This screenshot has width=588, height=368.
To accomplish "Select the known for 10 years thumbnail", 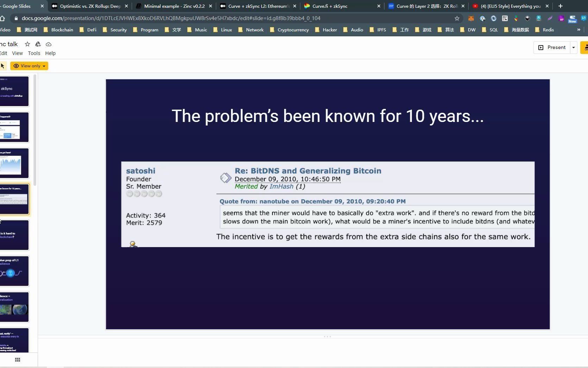I will (x=14, y=199).
